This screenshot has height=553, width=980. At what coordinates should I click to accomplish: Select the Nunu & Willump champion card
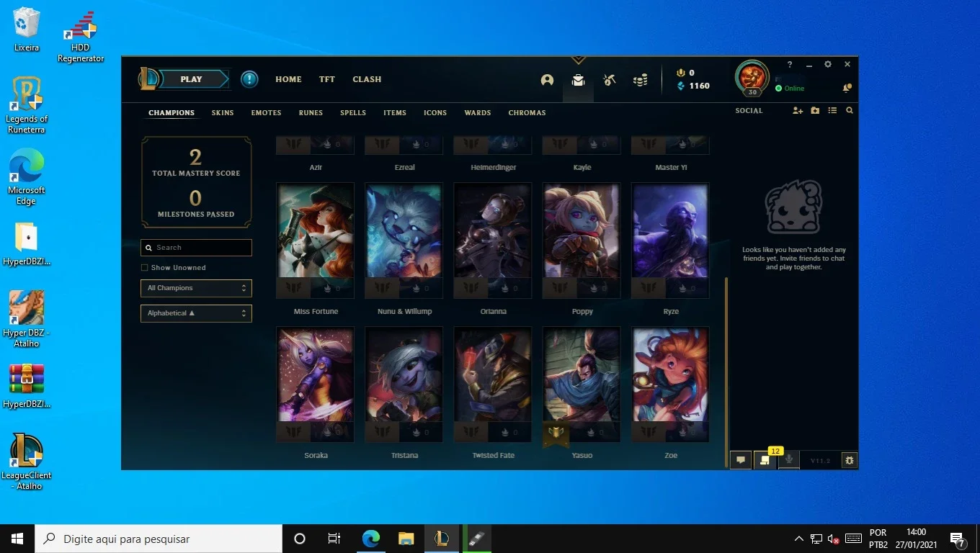point(404,240)
